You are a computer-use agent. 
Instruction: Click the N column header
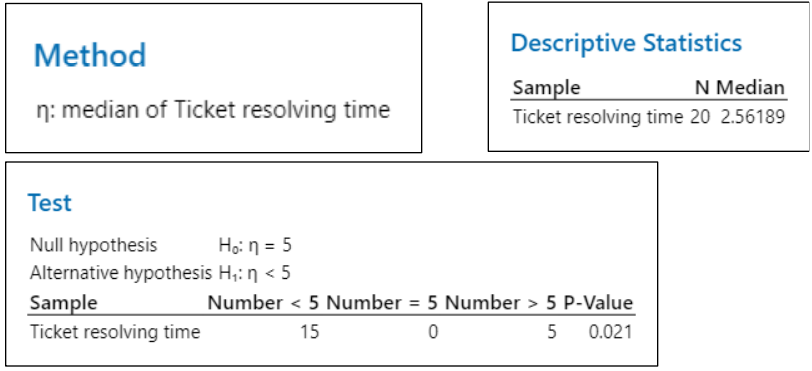tap(702, 88)
